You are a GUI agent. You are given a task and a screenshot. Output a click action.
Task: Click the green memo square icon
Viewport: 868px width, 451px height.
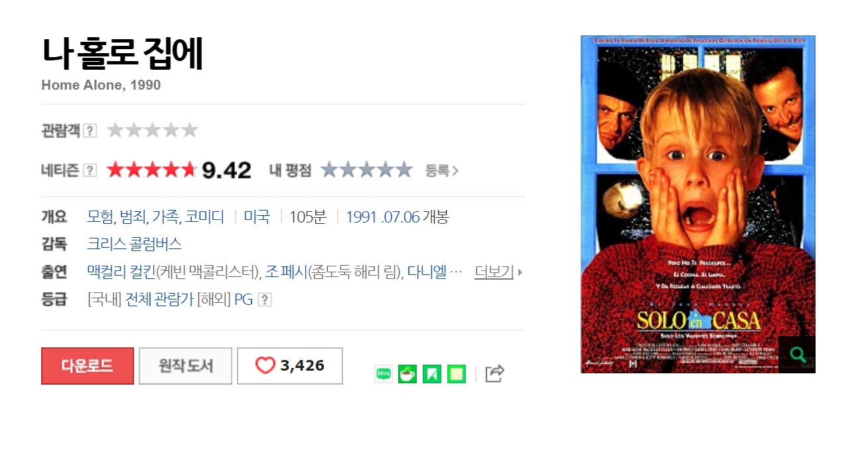457,374
